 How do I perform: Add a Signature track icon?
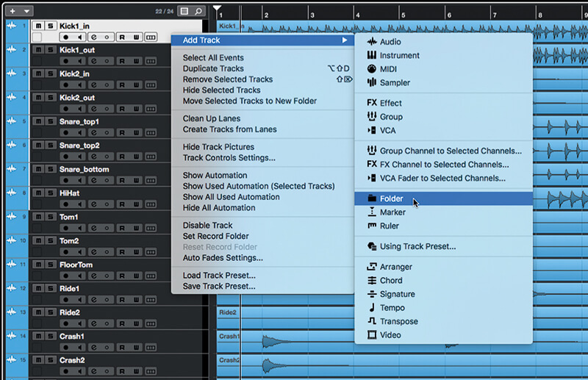(x=372, y=294)
